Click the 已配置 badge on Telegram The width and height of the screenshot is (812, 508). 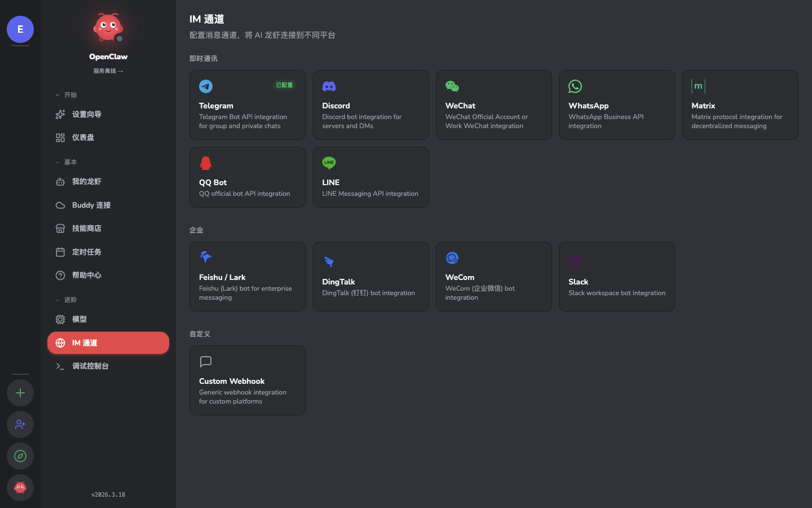pyautogui.click(x=284, y=85)
